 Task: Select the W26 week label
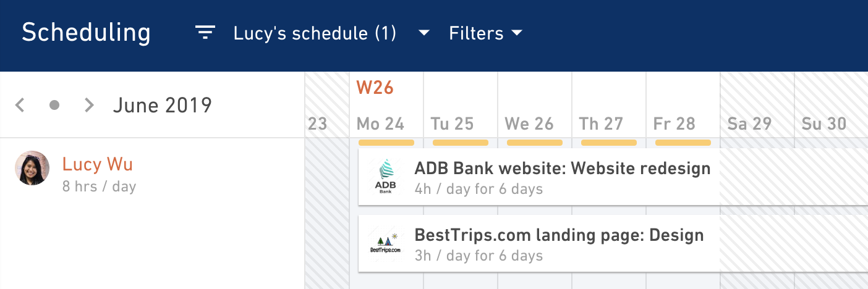[375, 88]
